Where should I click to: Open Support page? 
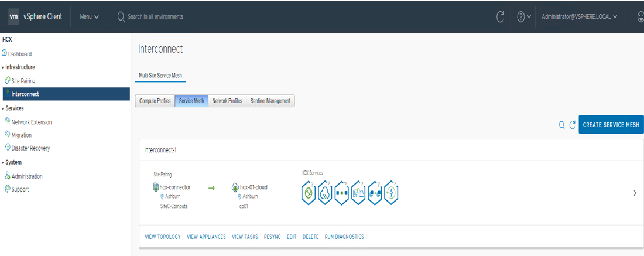tap(20, 189)
